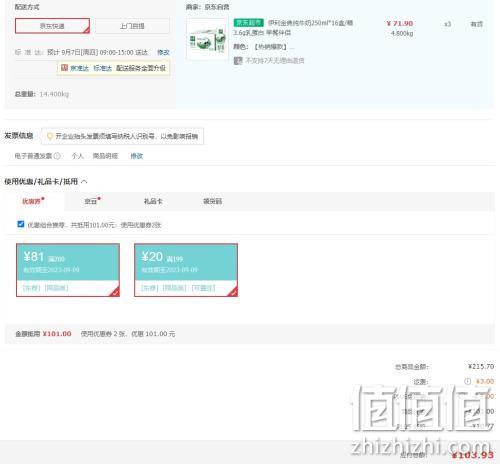Open the 伊利金典纯牛奶 product title
The image size is (500, 464).
coord(293,28)
